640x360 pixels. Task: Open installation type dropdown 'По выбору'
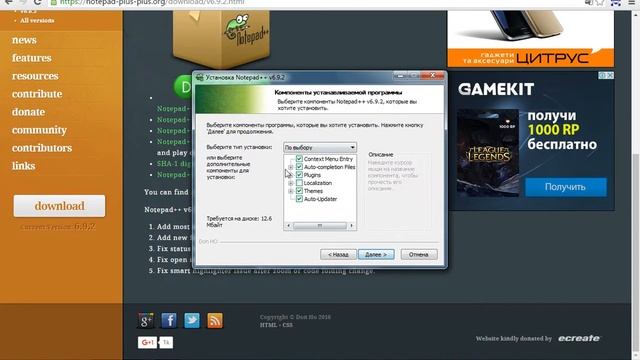[320, 147]
